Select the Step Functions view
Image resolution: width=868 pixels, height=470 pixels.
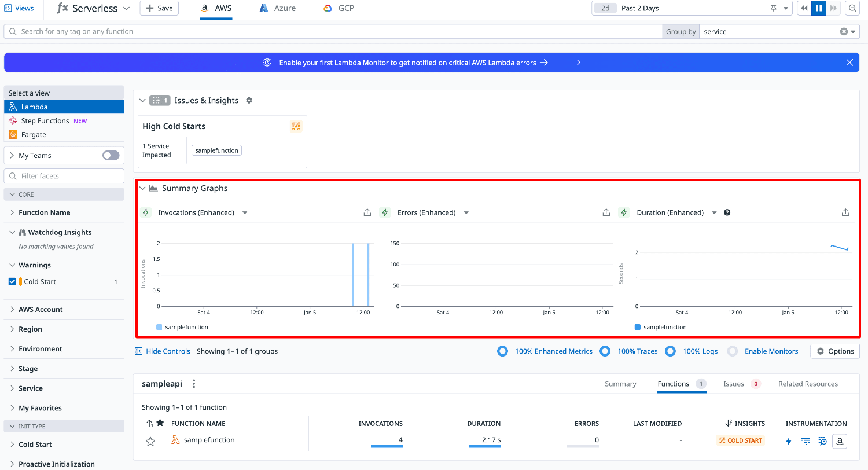coord(64,120)
